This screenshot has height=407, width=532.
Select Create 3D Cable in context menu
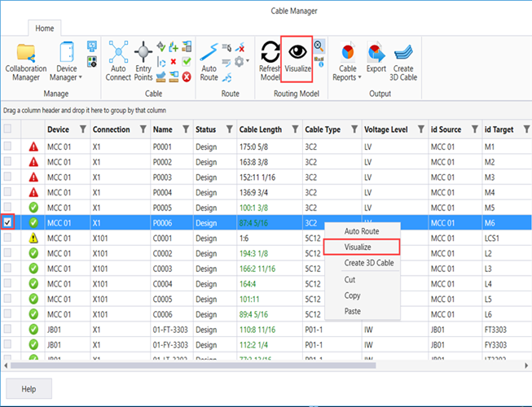[x=369, y=263]
